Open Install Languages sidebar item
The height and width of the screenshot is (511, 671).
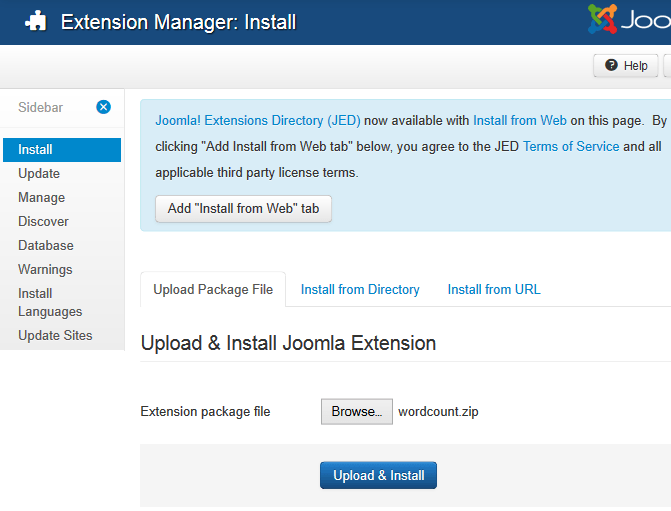tap(50, 302)
